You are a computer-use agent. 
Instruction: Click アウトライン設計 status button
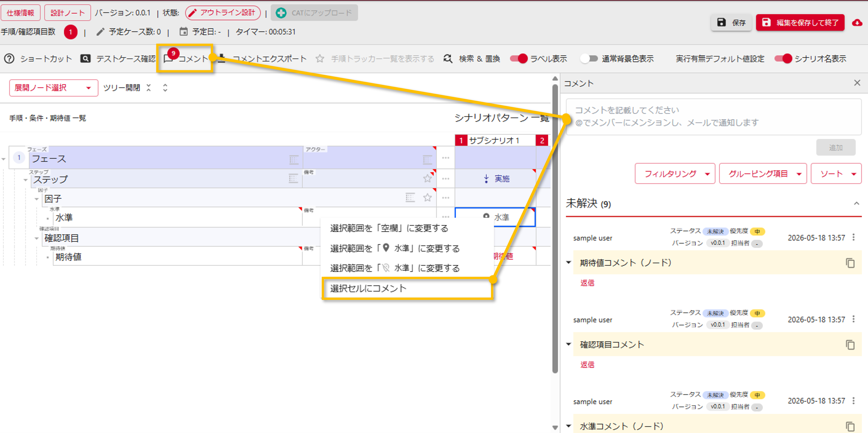[x=223, y=13]
